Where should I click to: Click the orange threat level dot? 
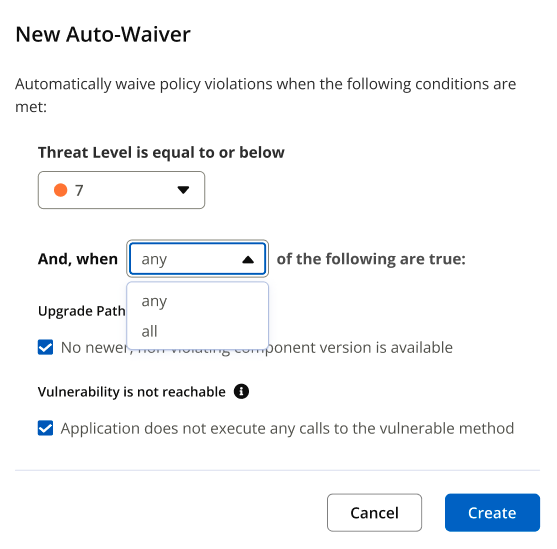(60, 190)
